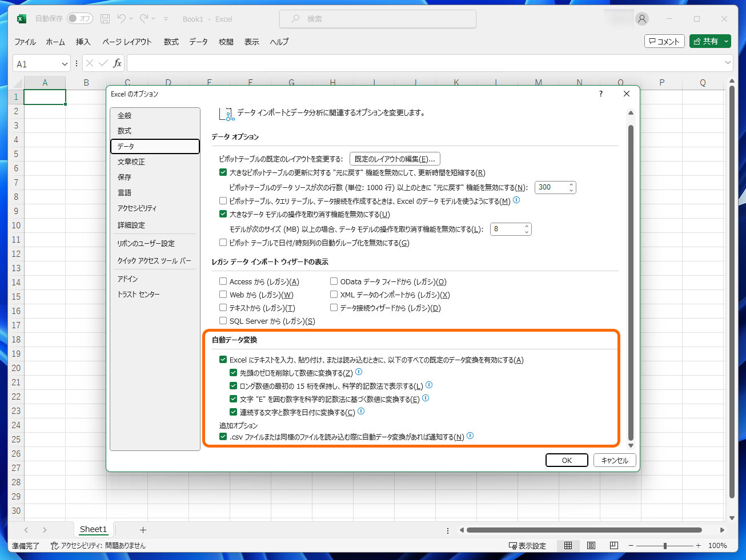Viewport: 746px width, 560px height.
Task: Increase the 300 value with the stepper arrow
Action: [x=572, y=184]
